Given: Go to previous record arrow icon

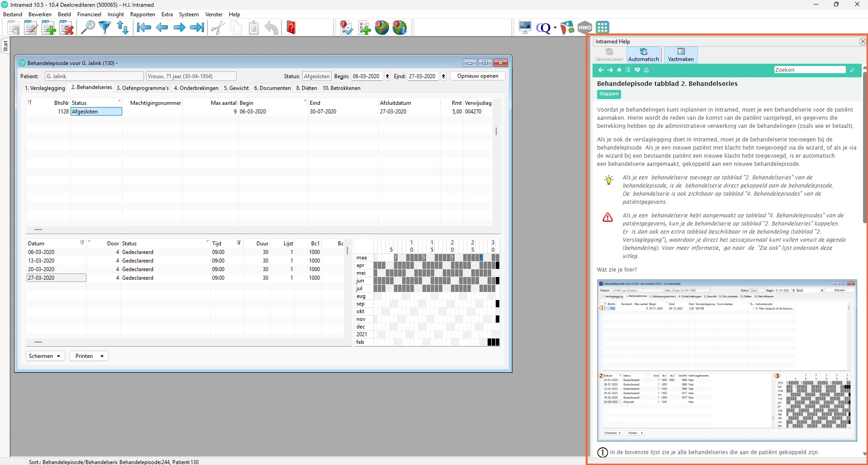Looking at the screenshot, I should 162,28.
